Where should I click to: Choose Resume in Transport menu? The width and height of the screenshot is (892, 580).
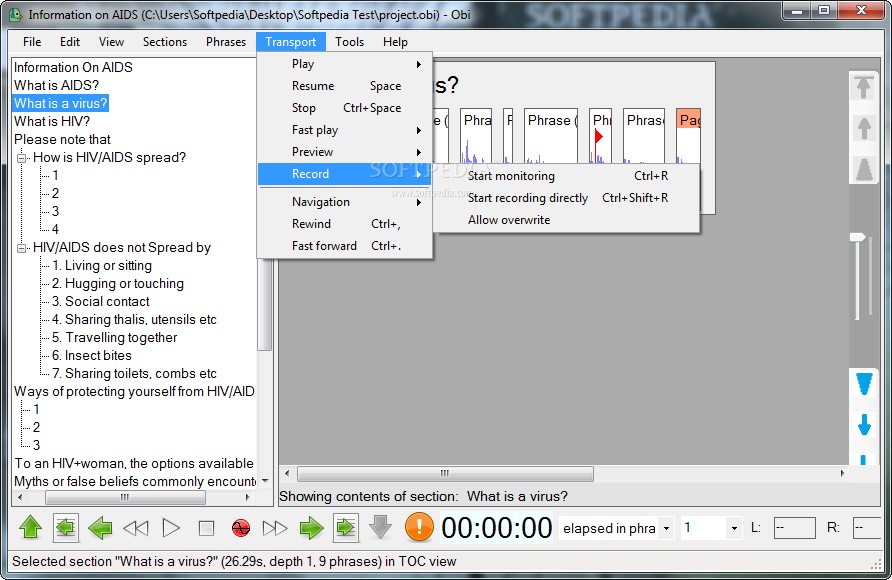click(x=345, y=86)
